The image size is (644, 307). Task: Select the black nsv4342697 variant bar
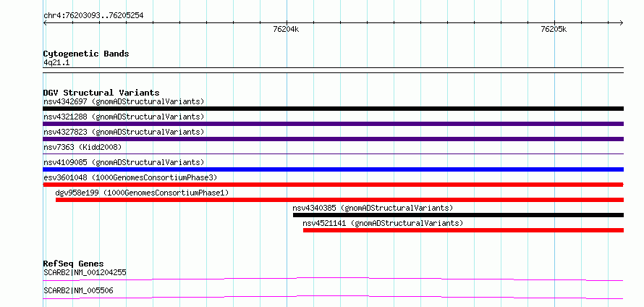(333, 109)
